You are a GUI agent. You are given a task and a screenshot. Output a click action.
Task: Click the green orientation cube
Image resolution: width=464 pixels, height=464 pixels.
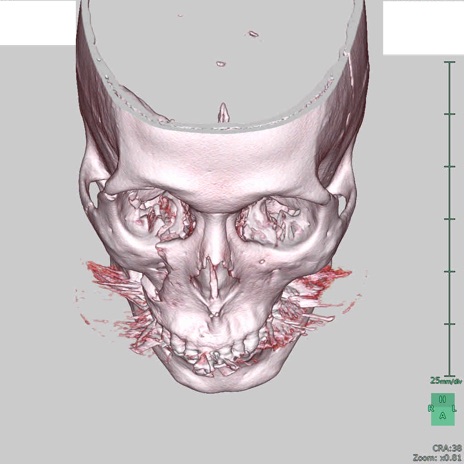tap(443, 410)
